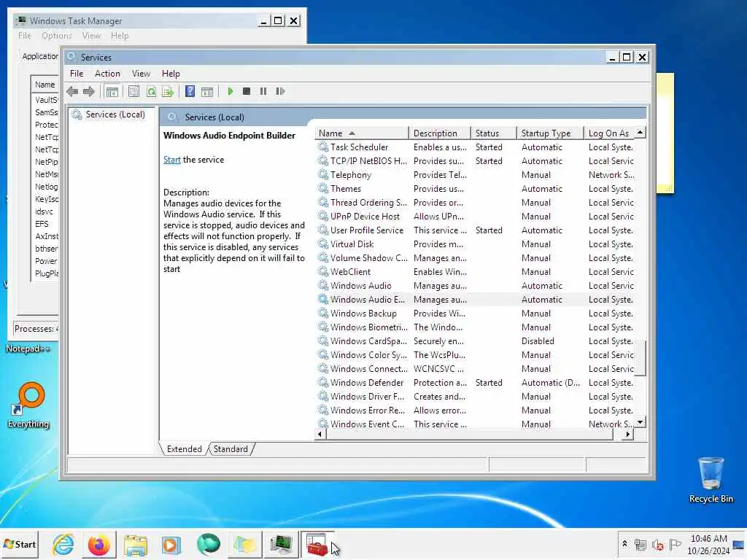Toggle Show/Hide Console Tree toolbar icon
Image resolution: width=747 pixels, height=560 pixels.
(x=112, y=91)
